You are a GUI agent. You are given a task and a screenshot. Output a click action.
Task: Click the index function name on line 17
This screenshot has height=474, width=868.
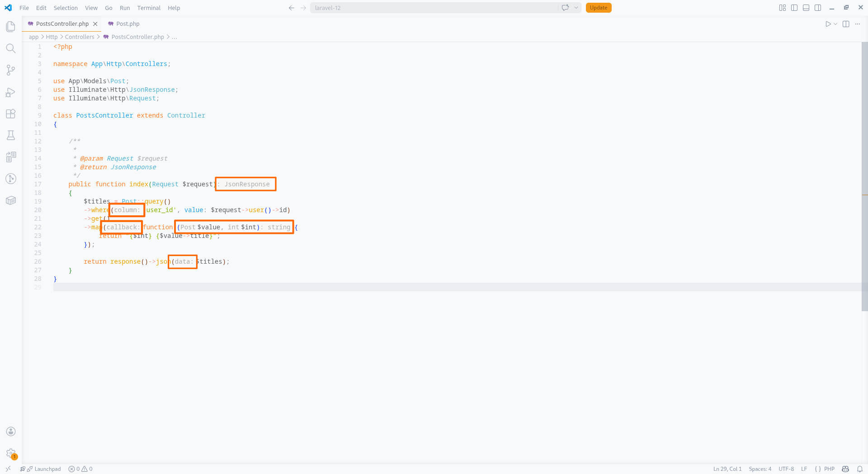139,184
